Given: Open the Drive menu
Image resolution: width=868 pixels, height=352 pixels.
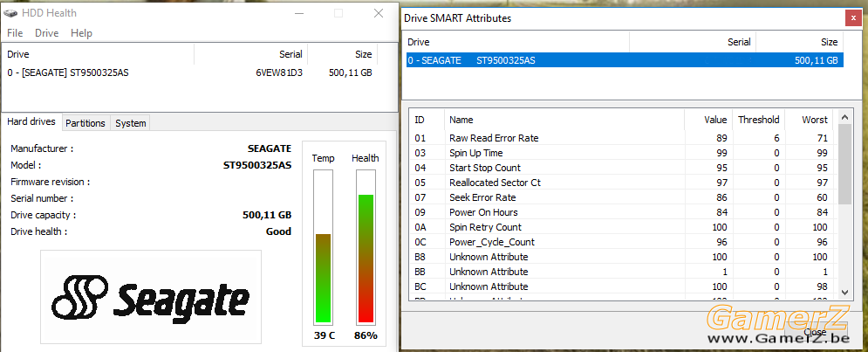Looking at the screenshot, I should [46, 33].
